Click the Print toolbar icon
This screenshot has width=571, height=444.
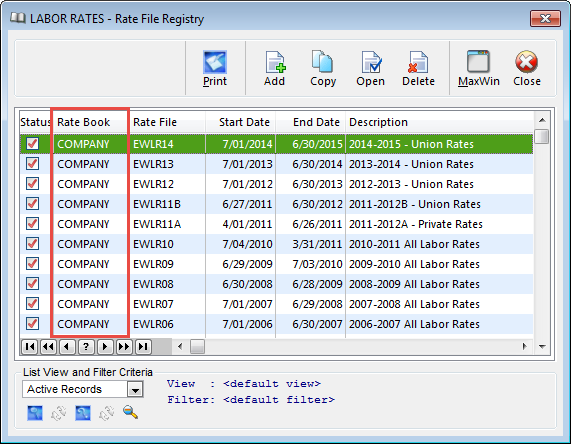[215, 69]
